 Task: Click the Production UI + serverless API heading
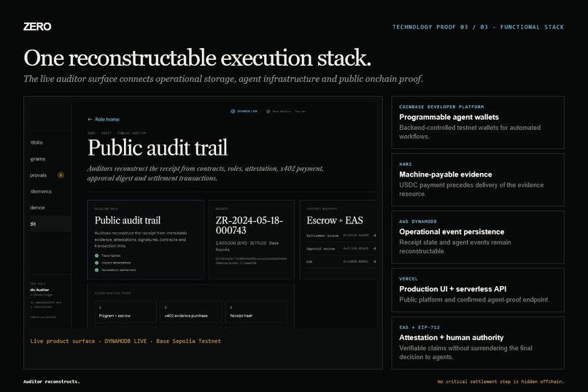452,289
